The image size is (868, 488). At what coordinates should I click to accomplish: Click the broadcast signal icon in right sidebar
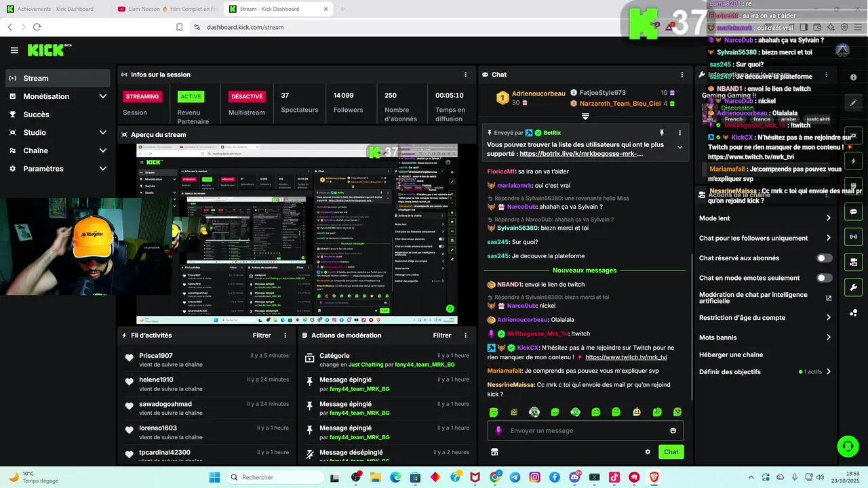(853, 237)
